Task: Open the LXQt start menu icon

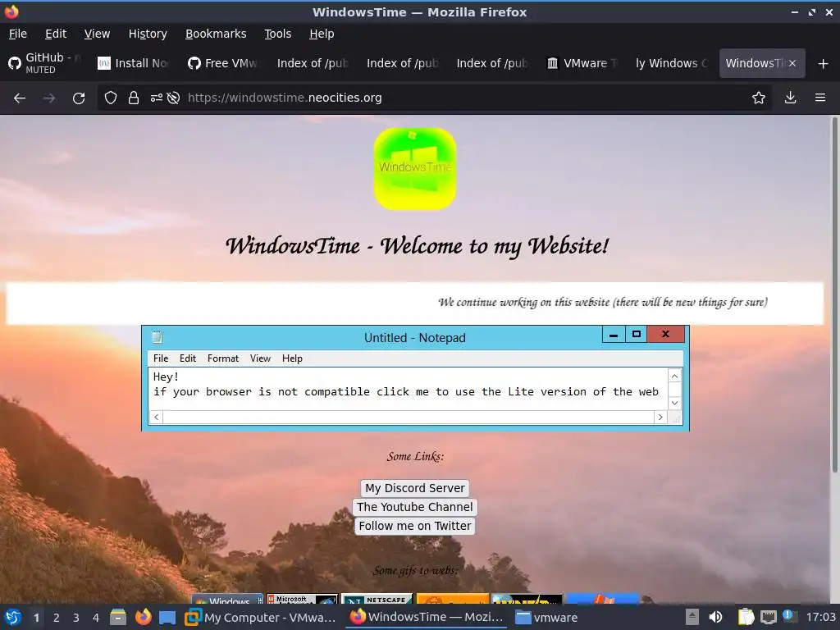Action: click(13, 617)
